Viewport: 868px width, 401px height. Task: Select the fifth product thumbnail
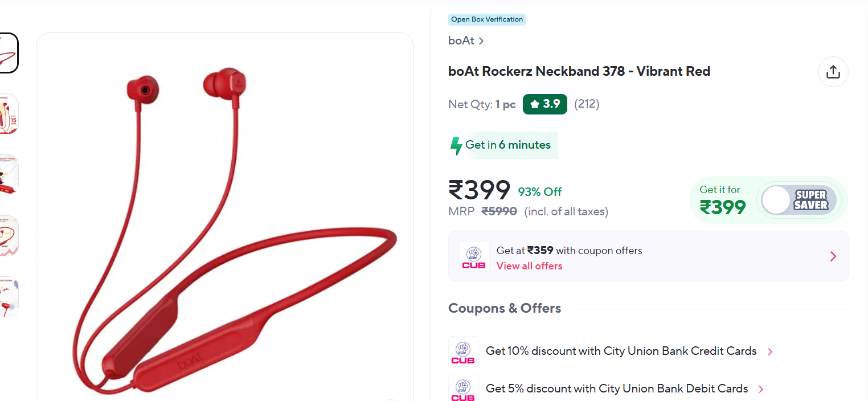click(8, 297)
